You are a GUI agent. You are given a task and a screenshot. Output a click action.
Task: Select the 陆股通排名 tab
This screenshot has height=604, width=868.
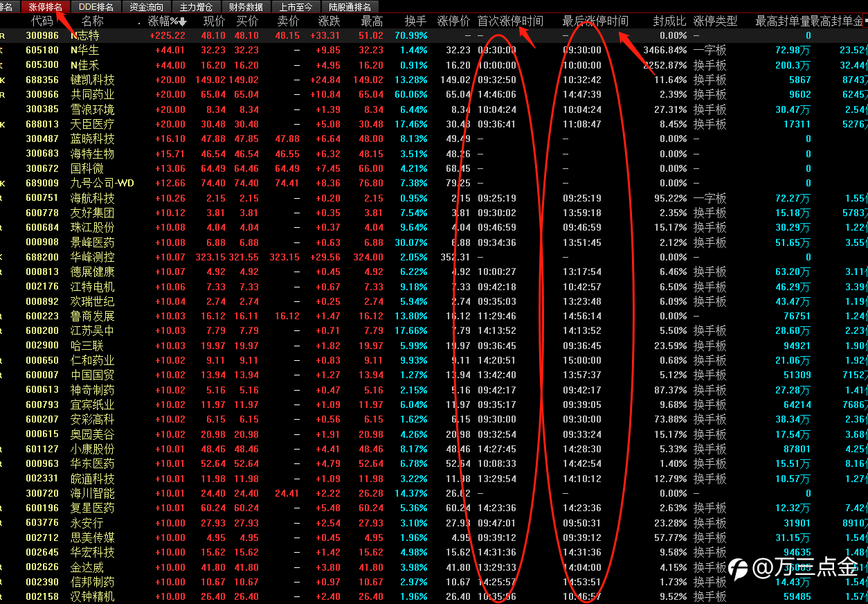[350, 7]
